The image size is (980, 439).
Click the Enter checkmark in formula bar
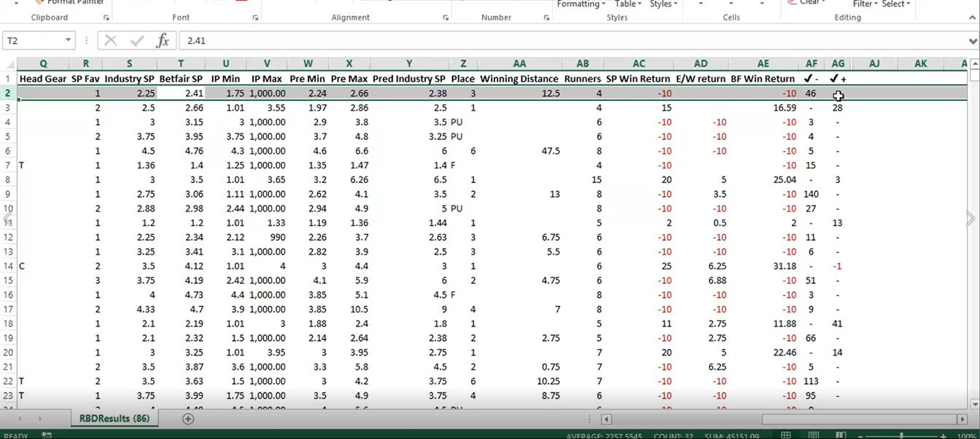click(x=136, y=41)
